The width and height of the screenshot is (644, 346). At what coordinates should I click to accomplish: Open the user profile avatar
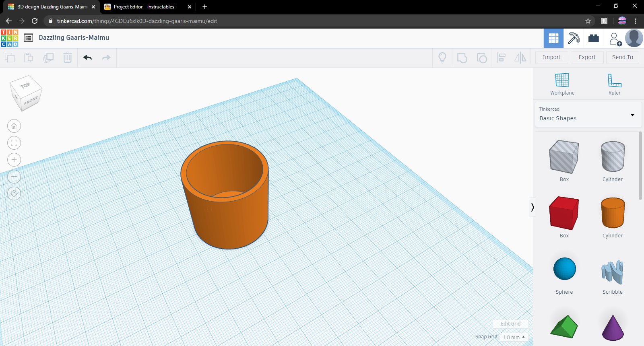tap(634, 38)
